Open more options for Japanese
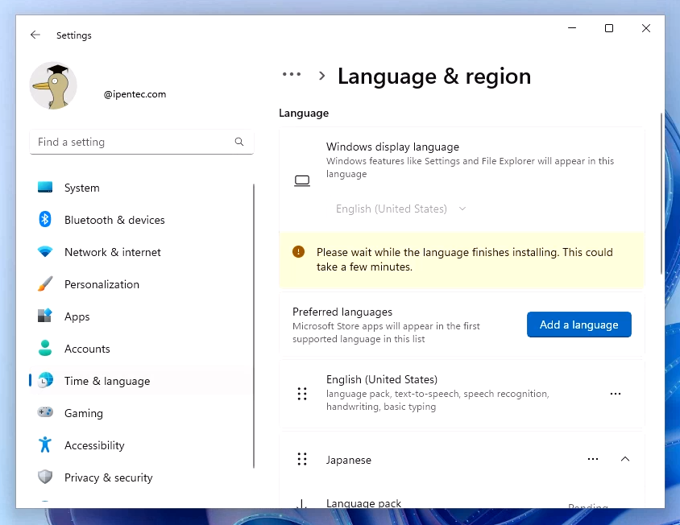Screen dimensions: 680x525 click(593, 459)
